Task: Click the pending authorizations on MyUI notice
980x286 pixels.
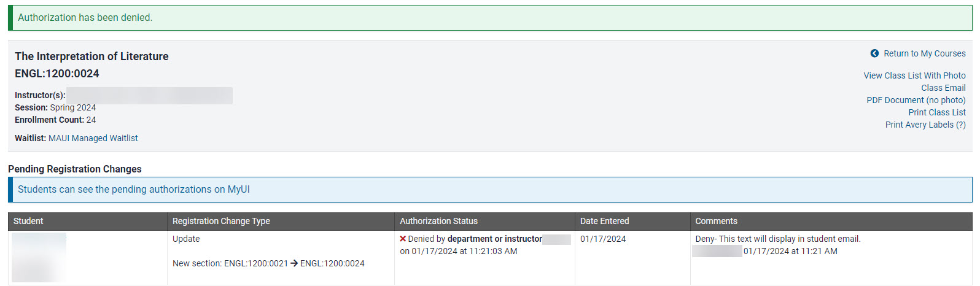Action: coord(134,190)
